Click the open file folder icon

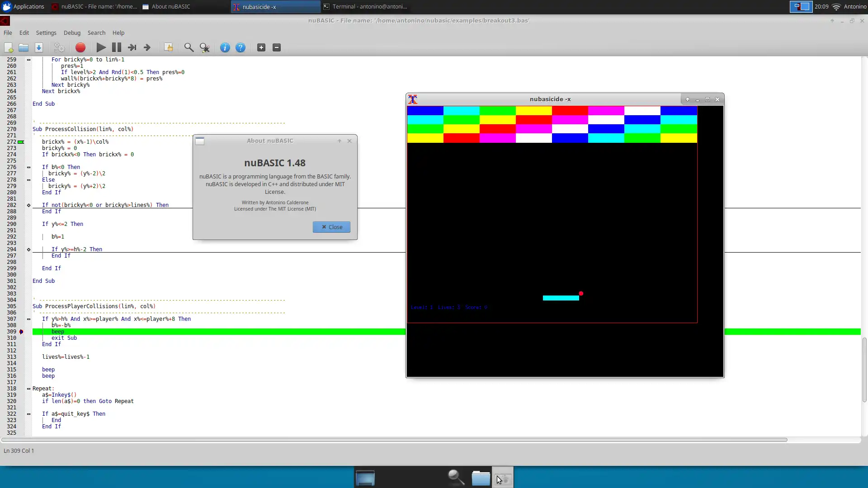(x=24, y=47)
